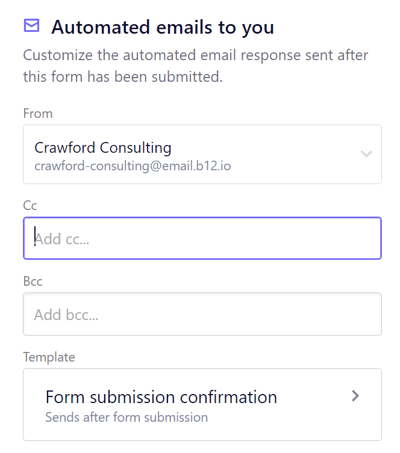Click the template right-arrow chevron
Screen dimensions: 400x453
click(x=355, y=396)
